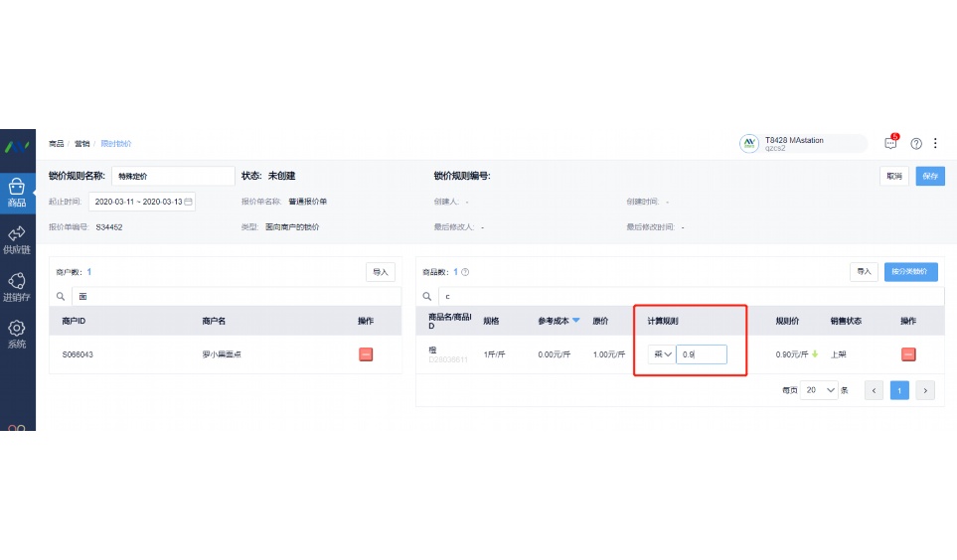Open the 系统 settings gear module
The width and height of the screenshot is (957, 560).
[x=17, y=334]
